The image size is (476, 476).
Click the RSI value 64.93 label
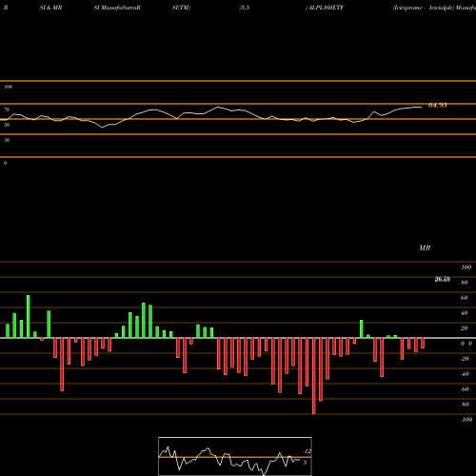click(438, 106)
